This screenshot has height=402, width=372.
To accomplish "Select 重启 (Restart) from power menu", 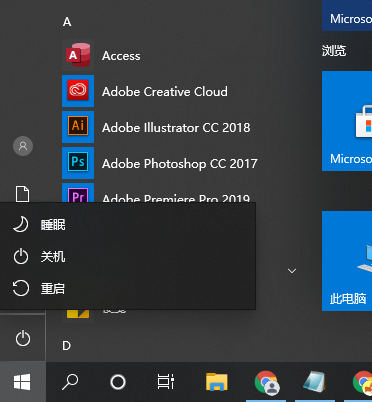I will 128,289.
